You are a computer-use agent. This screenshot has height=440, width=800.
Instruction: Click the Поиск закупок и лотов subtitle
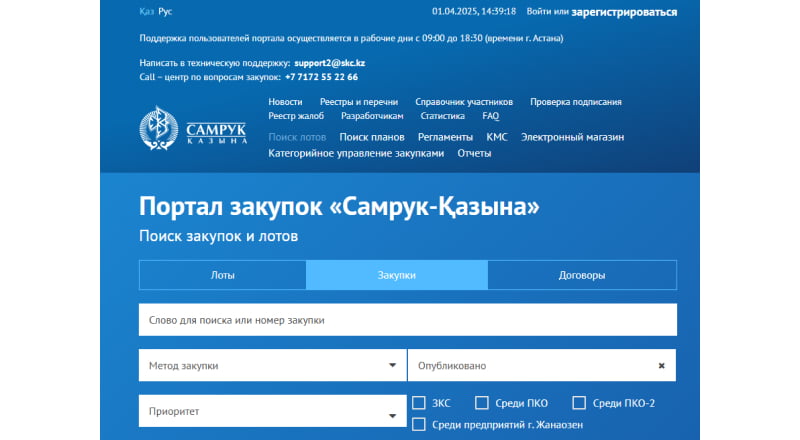point(218,236)
